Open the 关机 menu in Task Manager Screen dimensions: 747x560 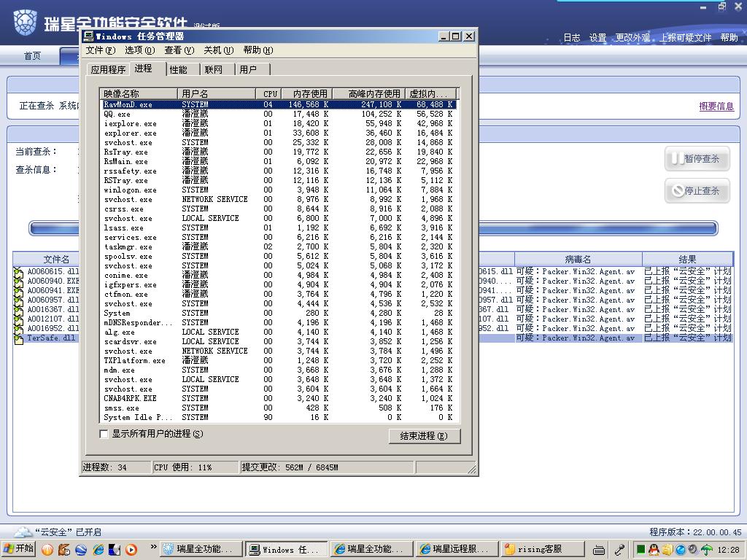pyautogui.click(x=218, y=50)
